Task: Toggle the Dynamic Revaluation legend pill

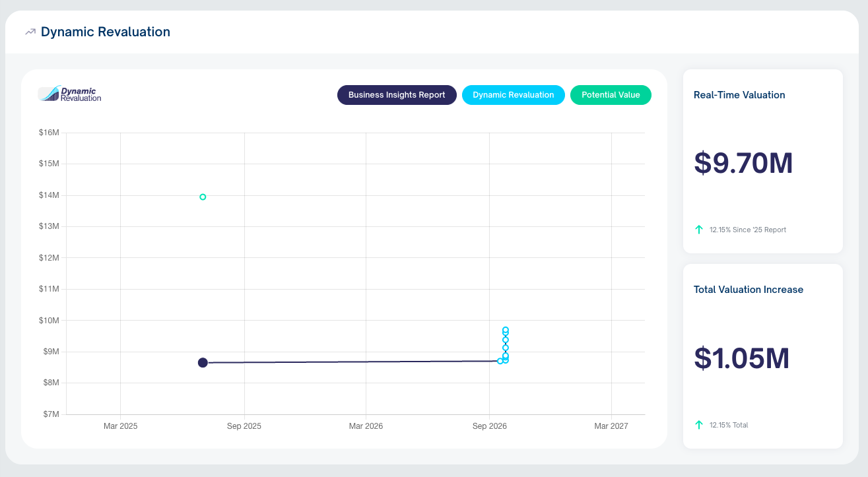Action: point(514,95)
